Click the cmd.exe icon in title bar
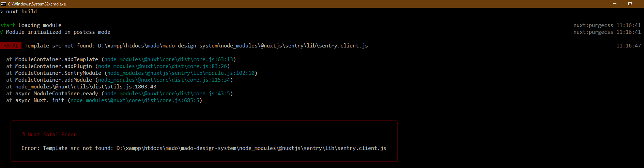This screenshot has height=168, width=644. tap(3, 4)
